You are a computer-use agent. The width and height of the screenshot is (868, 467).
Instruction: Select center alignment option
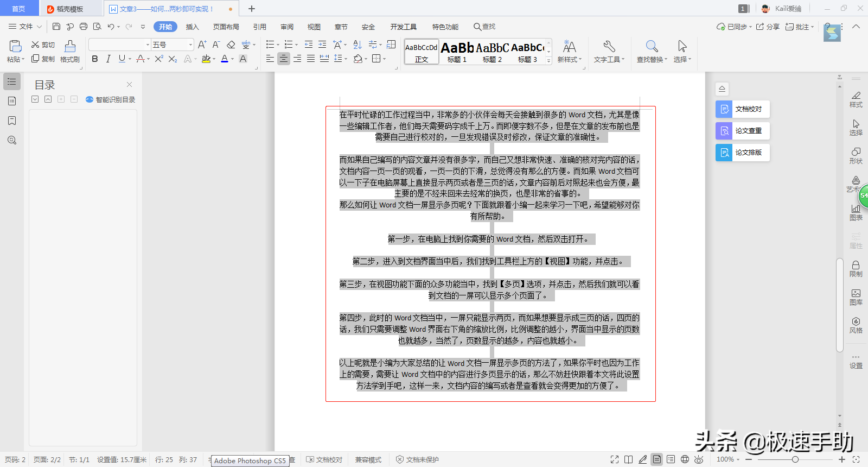(284, 59)
